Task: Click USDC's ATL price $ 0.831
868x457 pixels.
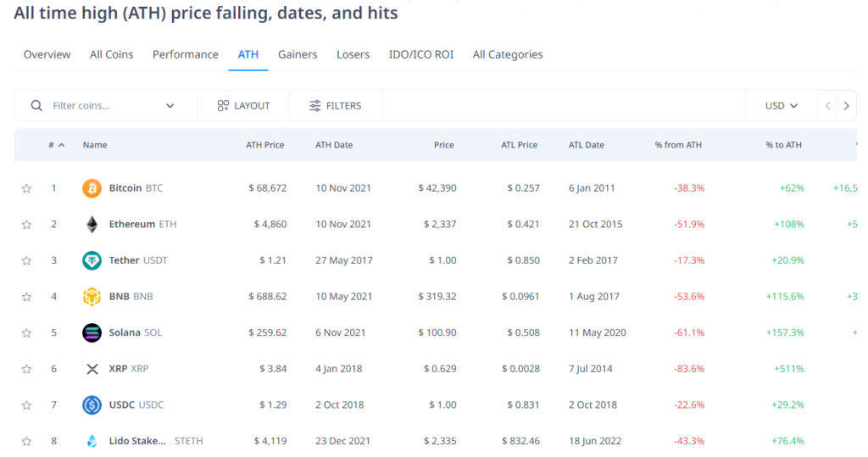Action: pos(523,404)
